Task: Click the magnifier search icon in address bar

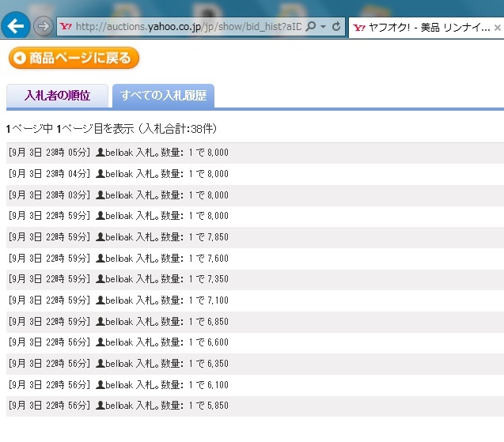Action: (311, 26)
